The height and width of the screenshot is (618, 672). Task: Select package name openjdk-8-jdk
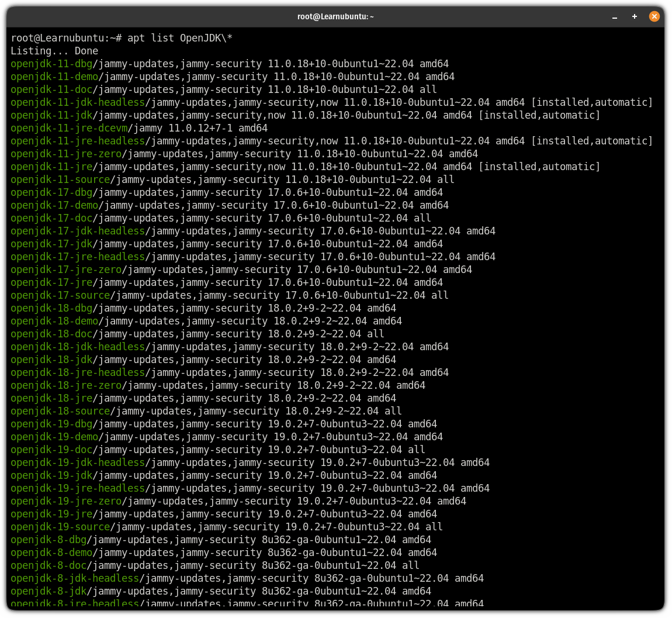tap(49, 592)
